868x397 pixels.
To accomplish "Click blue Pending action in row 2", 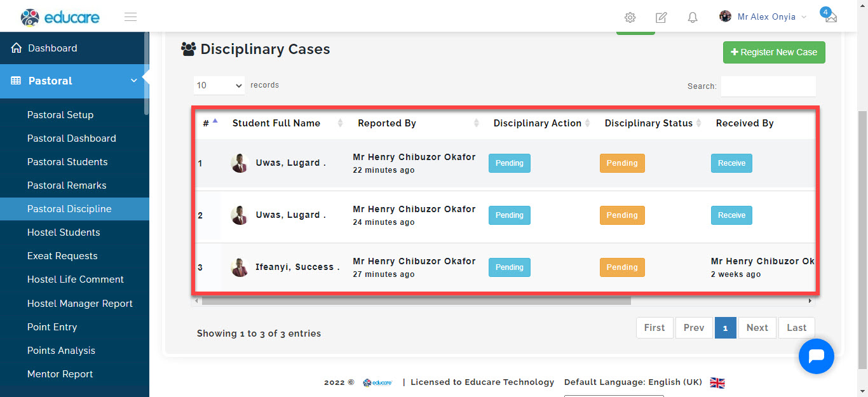I will tap(509, 215).
